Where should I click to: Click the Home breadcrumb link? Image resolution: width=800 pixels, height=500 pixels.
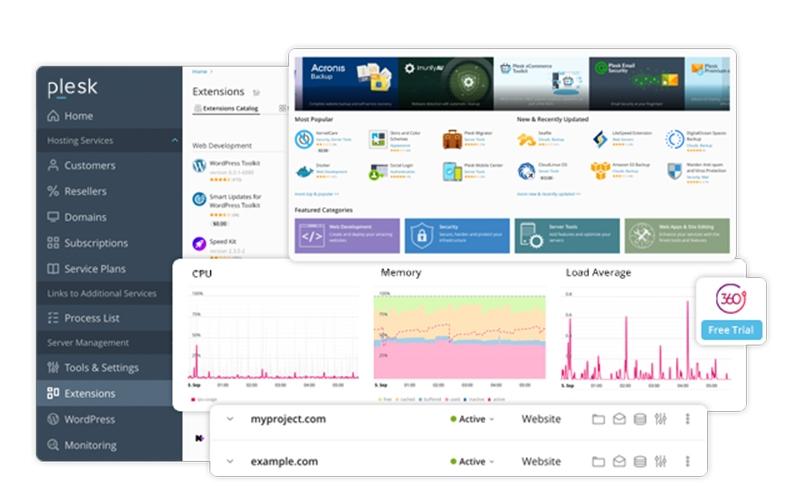pyautogui.click(x=199, y=71)
